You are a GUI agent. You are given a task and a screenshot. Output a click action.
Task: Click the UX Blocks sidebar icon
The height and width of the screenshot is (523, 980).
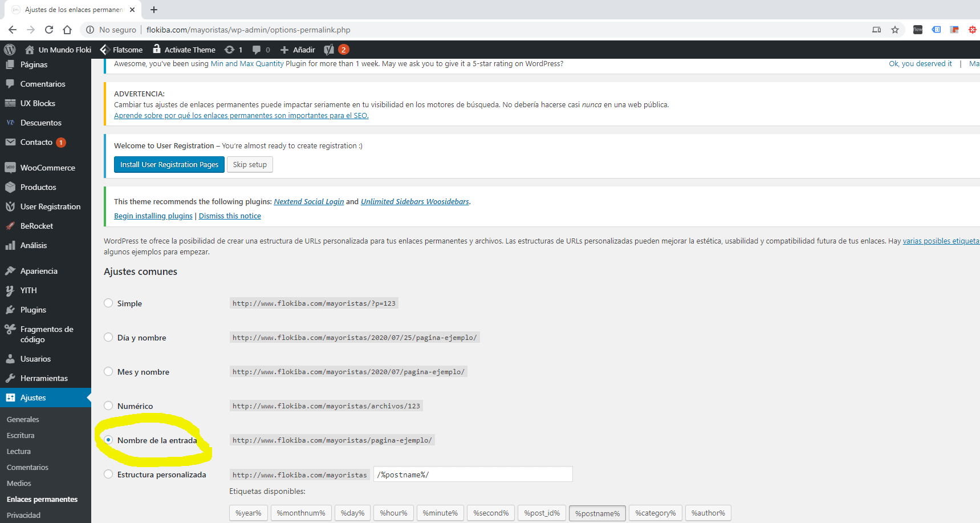[10, 103]
